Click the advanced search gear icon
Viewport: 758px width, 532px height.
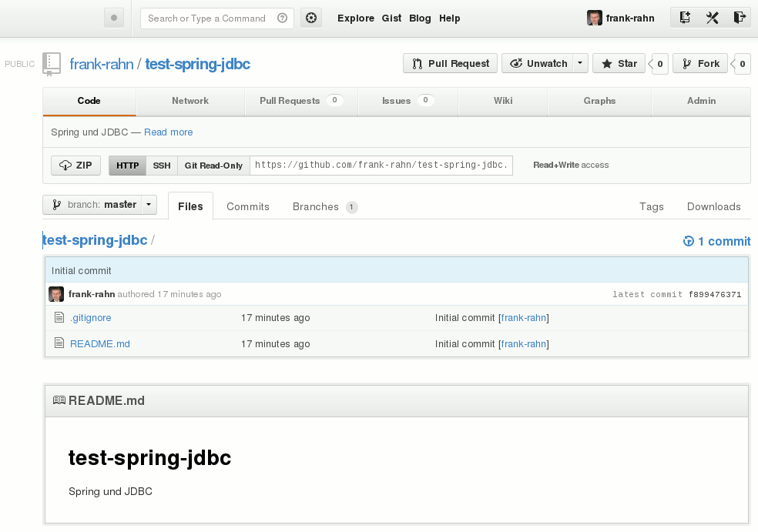(x=311, y=18)
